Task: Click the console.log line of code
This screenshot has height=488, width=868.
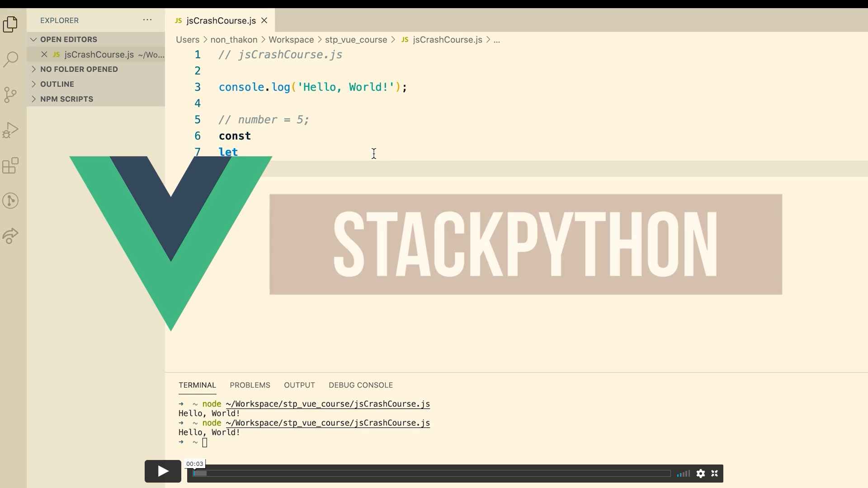Action: (313, 87)
